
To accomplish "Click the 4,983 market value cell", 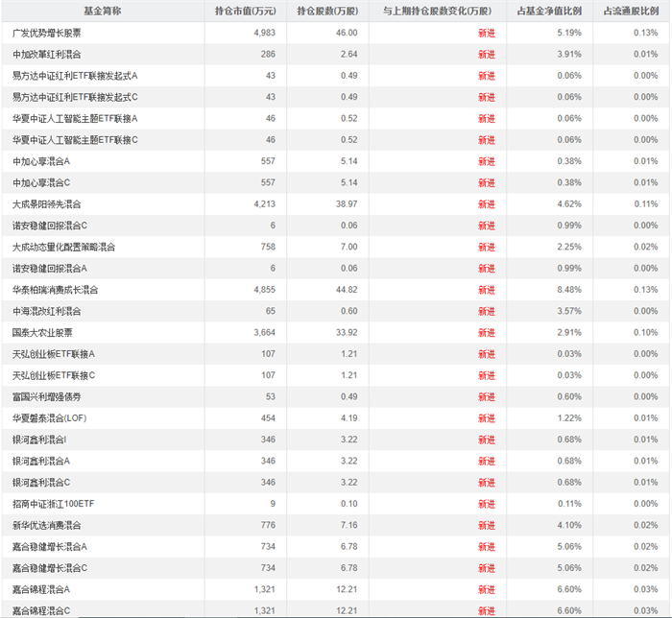I will click(x=264, y=33).
